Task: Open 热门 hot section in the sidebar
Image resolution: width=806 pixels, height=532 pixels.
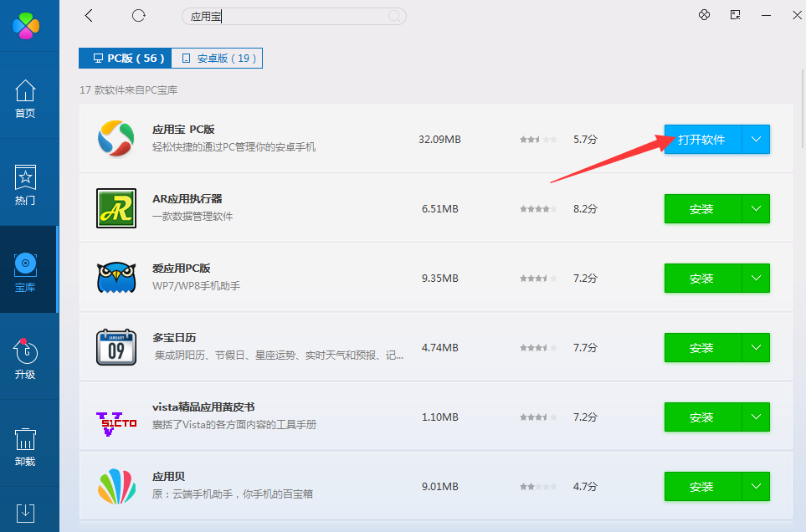Action: 26,186
